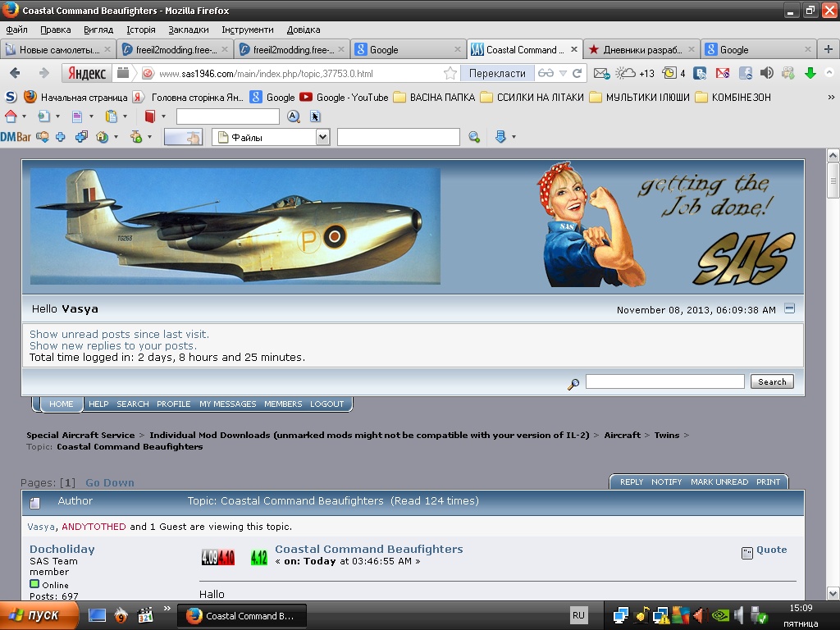
Task: Open the Вигляд menu
Action: (98, 30)
